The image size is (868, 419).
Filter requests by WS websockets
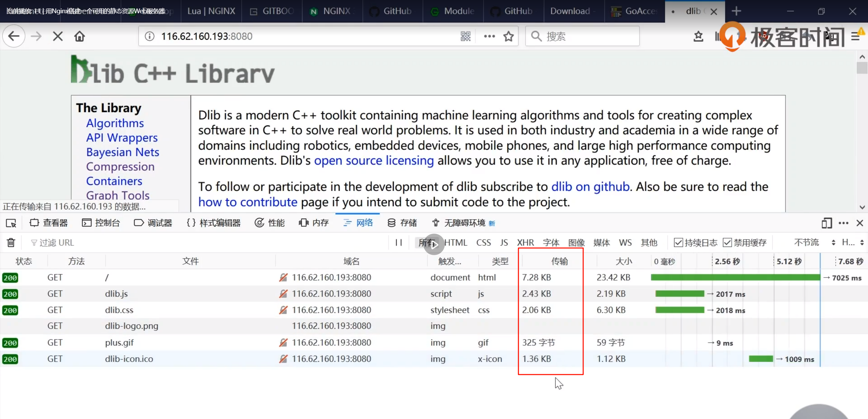tap(625, 243)
